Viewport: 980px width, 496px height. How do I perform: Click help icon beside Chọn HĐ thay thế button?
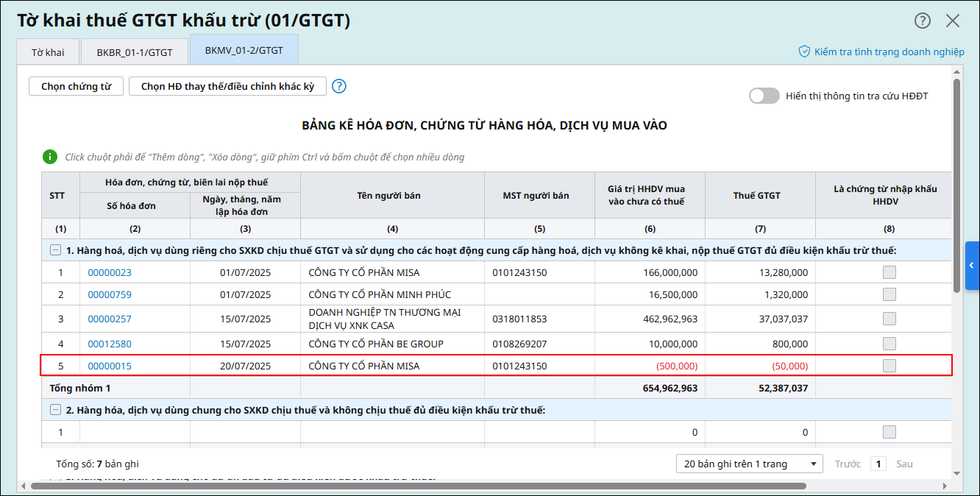338,86
